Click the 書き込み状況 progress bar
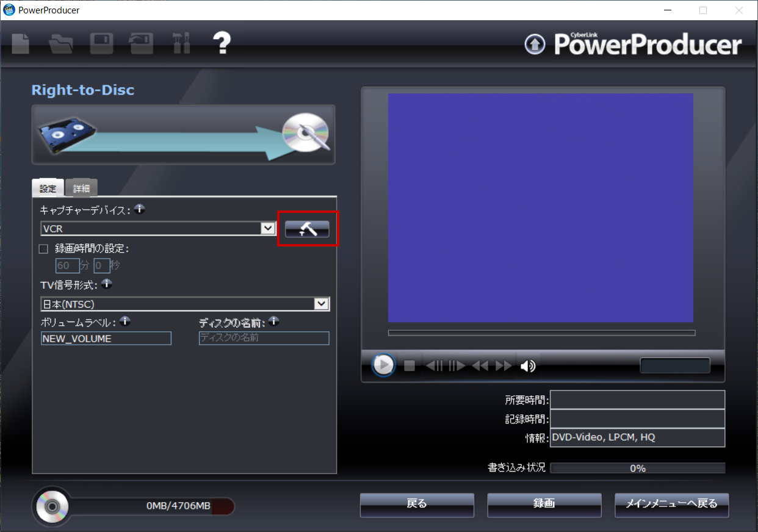This screenshot has width=758, height=532. coord(638,468)
